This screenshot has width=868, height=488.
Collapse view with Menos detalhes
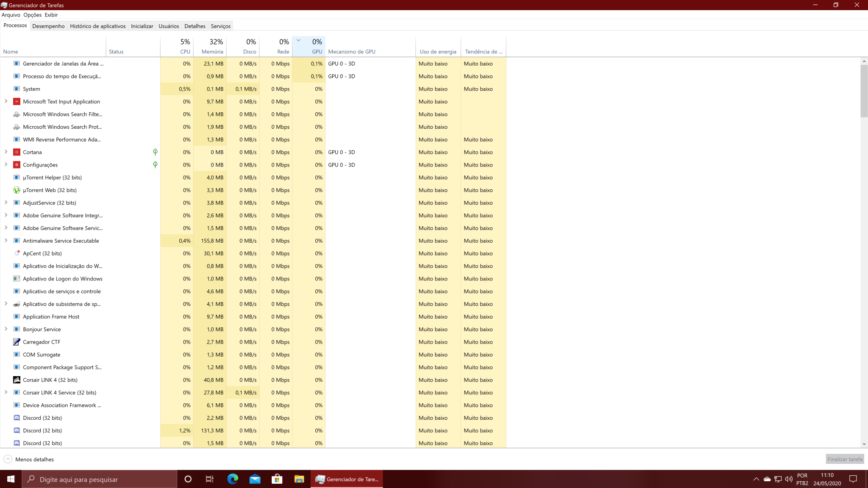29,459
